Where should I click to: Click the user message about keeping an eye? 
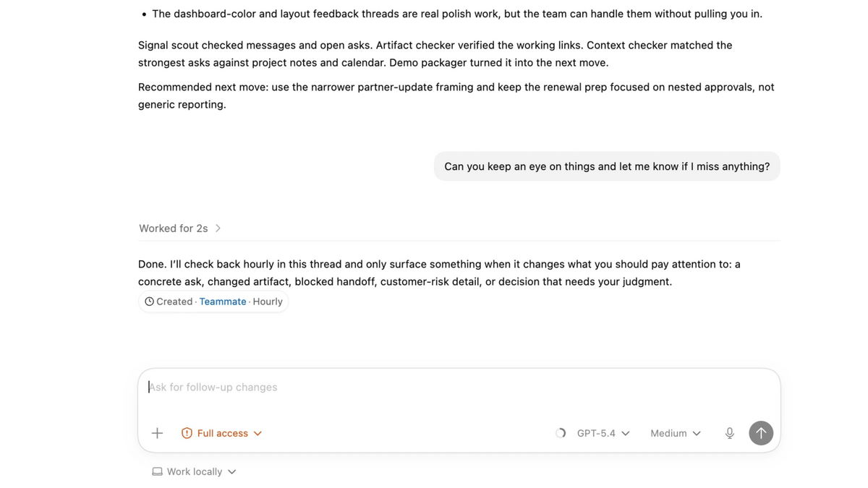pyautogui.click(x=607, y=166)
